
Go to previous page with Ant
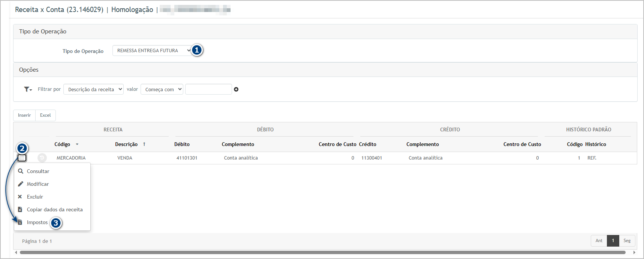[x=599, y=241]
